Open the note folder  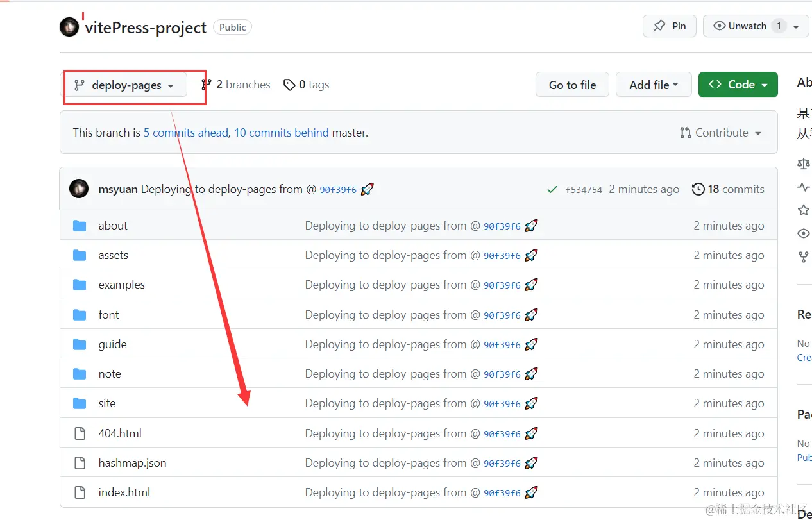pos(110,374)
